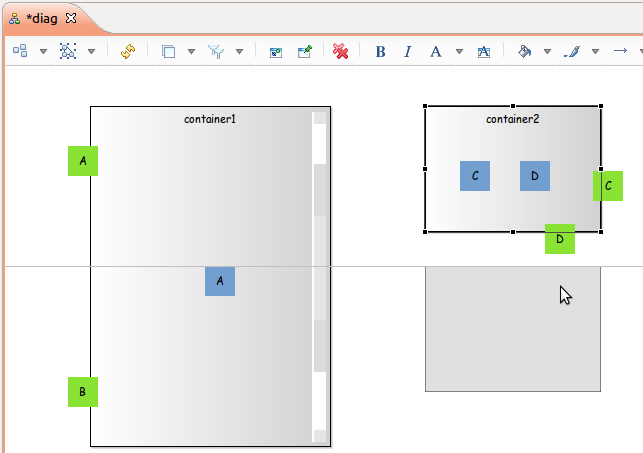Select green border node B on container1
The image size is (643, 453).
click(82, 391)
